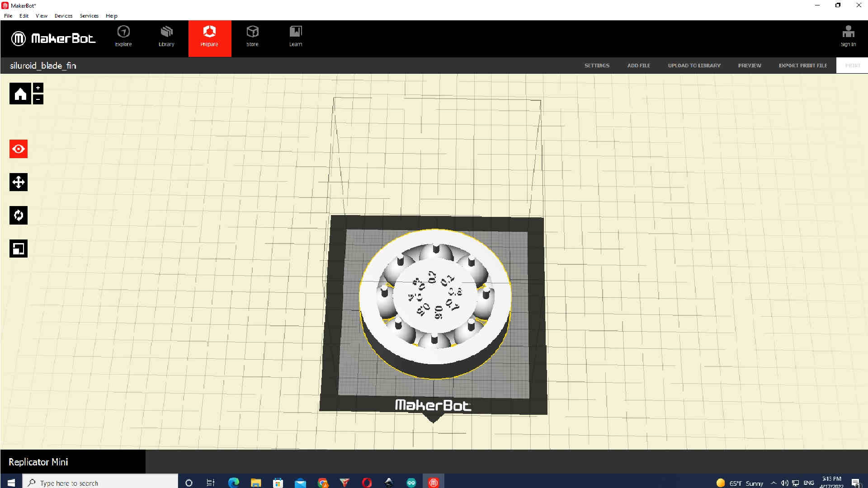This screenshot has height=488, width=868.
Task: Zoom in with the plus button
Action: pos(38,88)
